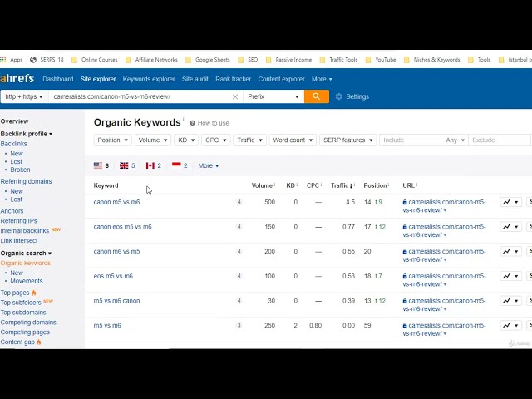Click keyword link canon m5 vs m6
Screen dimensions: 532x399
pyautogui.click(x=116, y=202)
